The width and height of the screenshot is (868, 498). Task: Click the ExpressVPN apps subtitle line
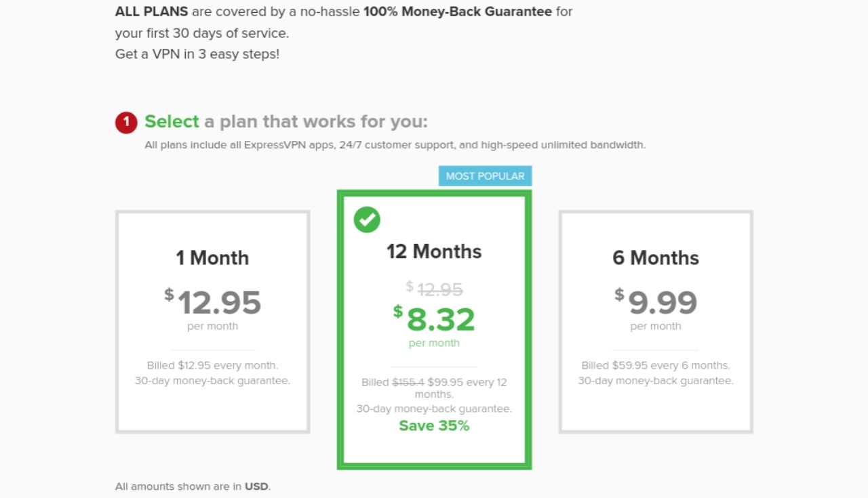point(395,145)
